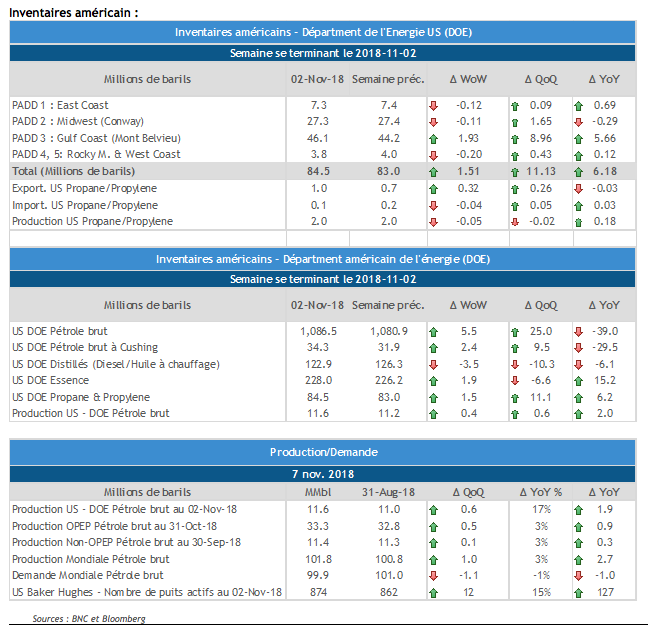Click the 'Inventaires américain :' page heading
Image resolution: width=648 pixels, height=627 pixels.
69,12
